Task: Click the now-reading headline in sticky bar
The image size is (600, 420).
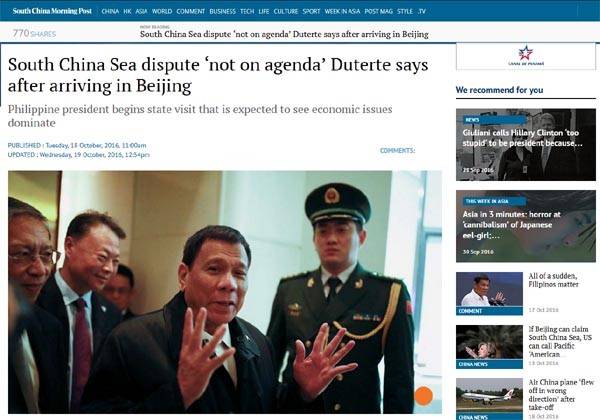Action: coord(284,34)
